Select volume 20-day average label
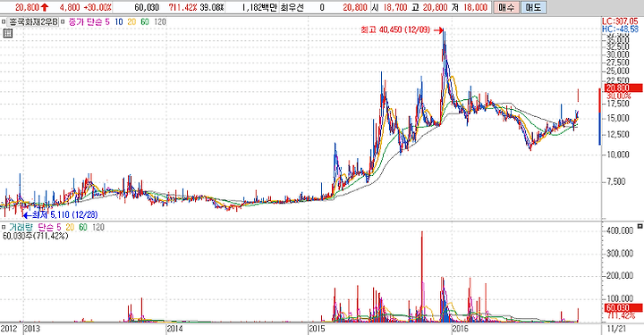This screenshot has width=644, height=335. coord(70,227)
